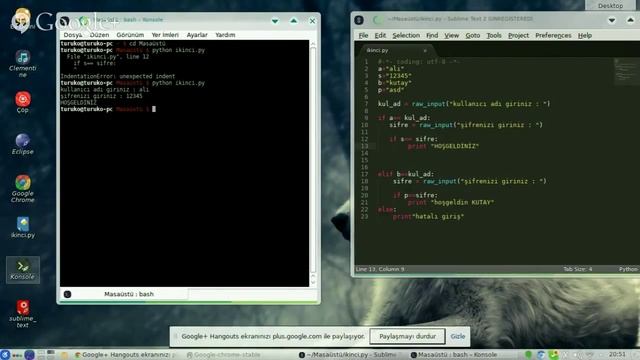Viewport: 640px width, 360px height.
Task: Open the Tools menu in Sublime Text
Action: (493, 36)
